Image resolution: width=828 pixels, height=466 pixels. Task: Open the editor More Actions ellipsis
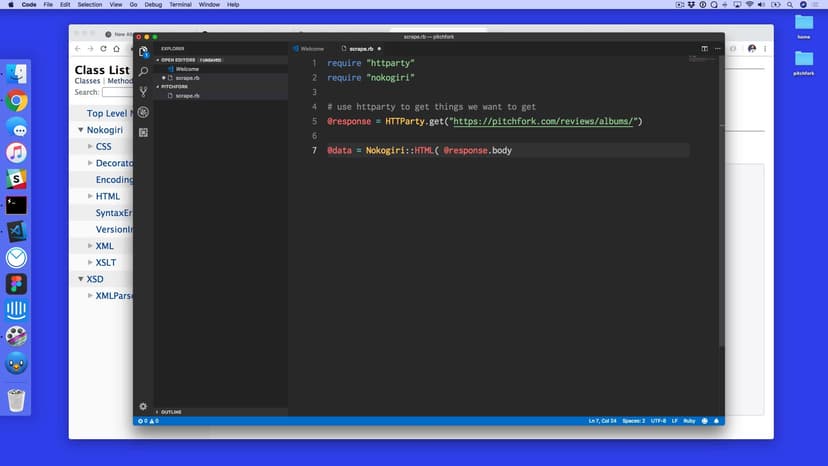(x=716, y=48)
